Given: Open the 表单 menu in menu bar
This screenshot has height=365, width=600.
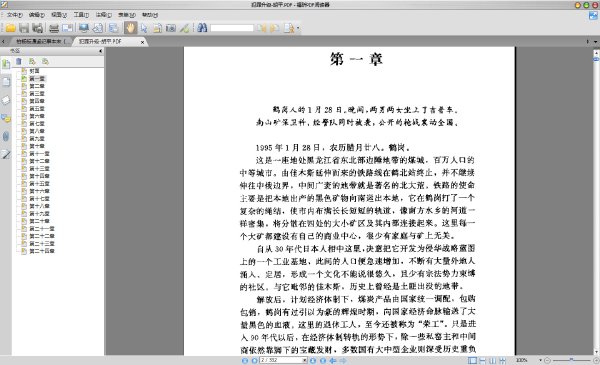Looking at the screenshot, I should point(127,15).
